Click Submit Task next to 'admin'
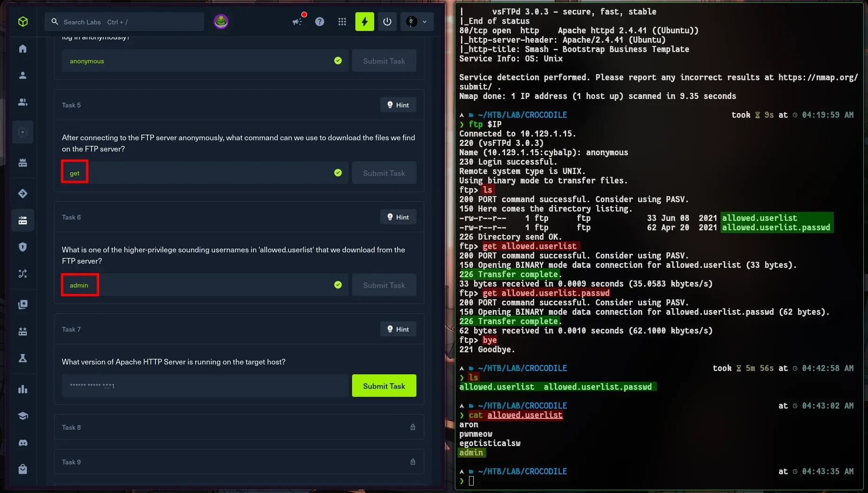This screenshot has height=493, width=868. pos(384,285)
